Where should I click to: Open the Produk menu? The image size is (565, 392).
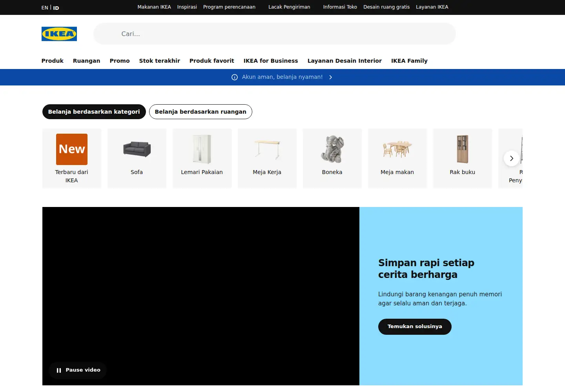click(x=53, y=61)
